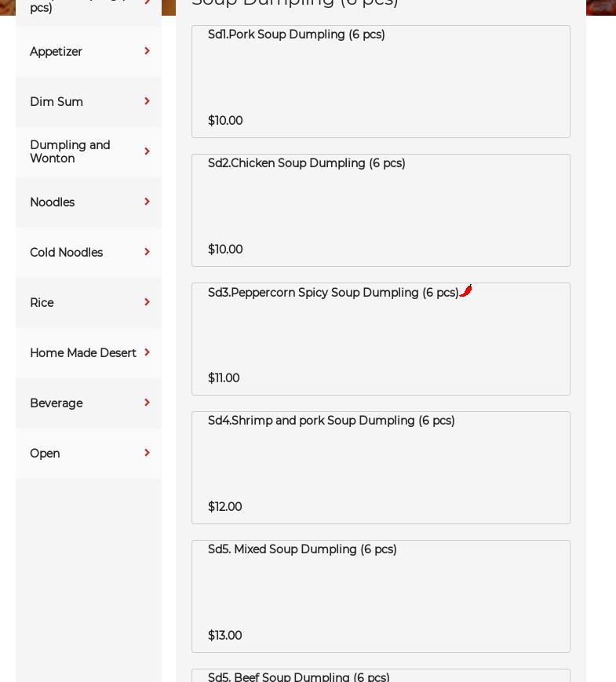Image resolution: width=616 pixels, height=682 pixels.
Task: Select the Sd5. Beef Soup Dumpling item
Action: click(x=381, y=676)
